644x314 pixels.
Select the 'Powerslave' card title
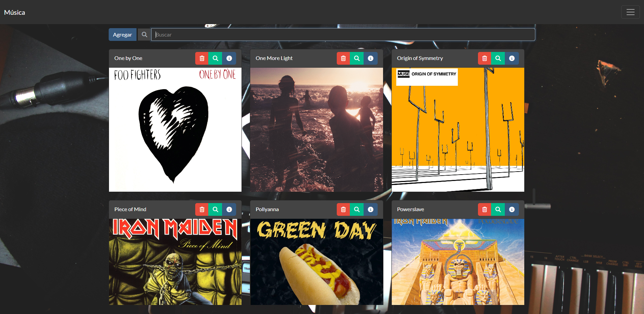[x=411, y=209]
